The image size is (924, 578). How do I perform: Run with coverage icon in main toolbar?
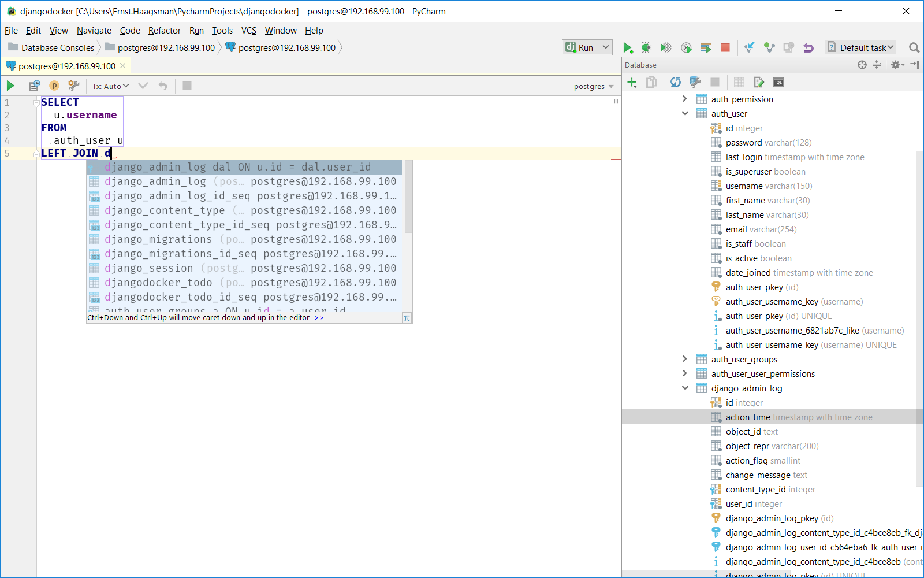(666, 47)
